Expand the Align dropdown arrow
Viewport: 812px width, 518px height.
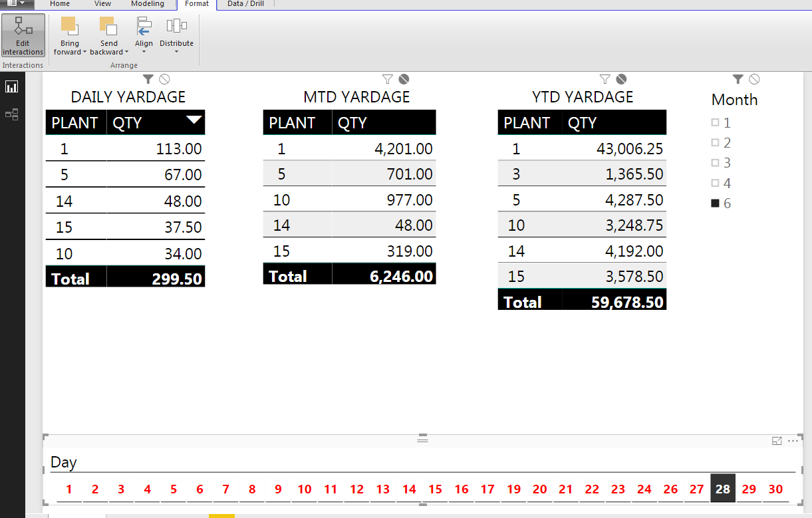(x=144, y=52)
